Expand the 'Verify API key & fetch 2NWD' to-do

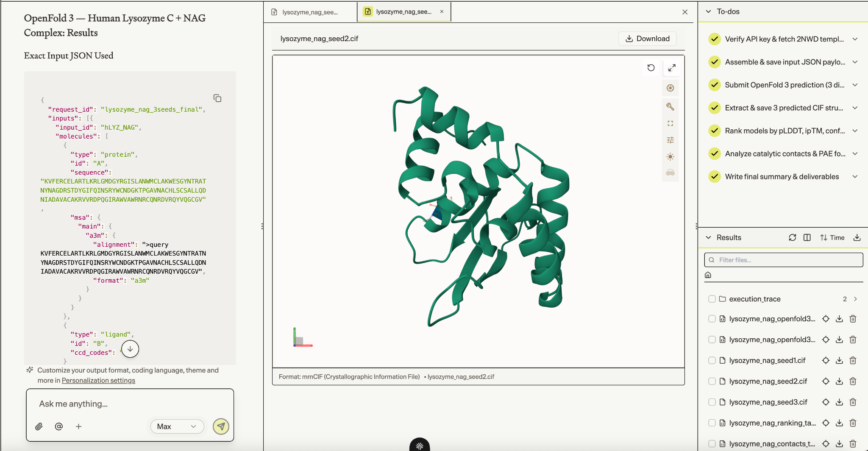point(855,39)
